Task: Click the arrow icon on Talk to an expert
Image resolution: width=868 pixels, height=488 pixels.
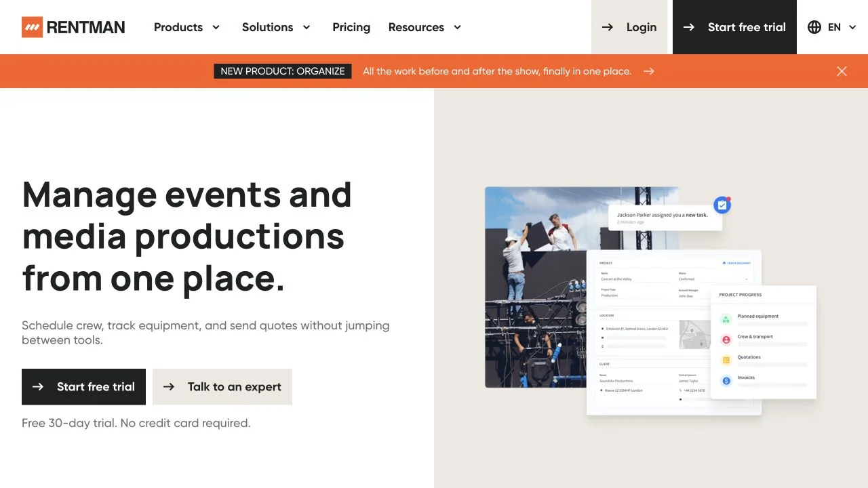Action: [x=169, y=386]
